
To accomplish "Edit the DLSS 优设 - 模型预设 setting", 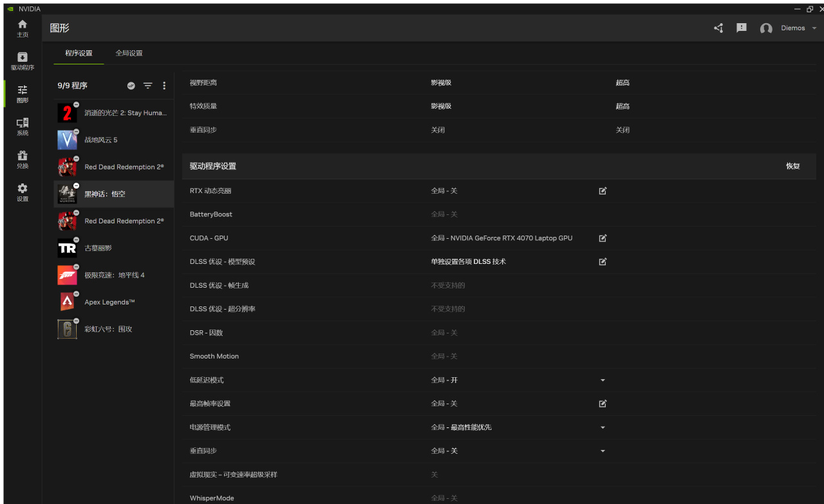I will (x=603, y=262).
